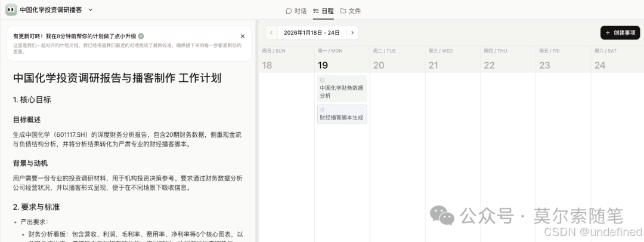Select Monday 19 date header
Viewport: 644px width, 242px height.
(x=342, y=59)
